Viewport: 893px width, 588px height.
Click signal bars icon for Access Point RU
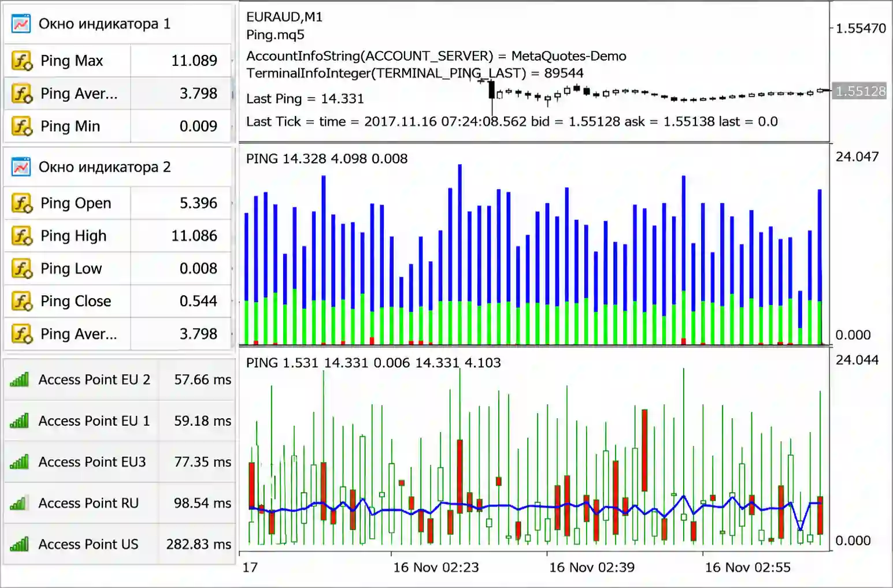[20, 503]
